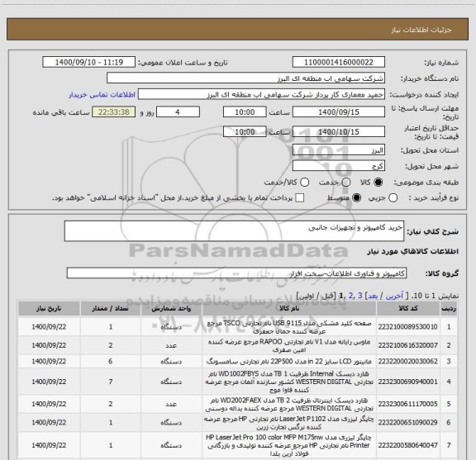Screen dimensions: 476x460
Task: Click the جزئیات اطلاعات نیاز page header
Action: point(421,30)
